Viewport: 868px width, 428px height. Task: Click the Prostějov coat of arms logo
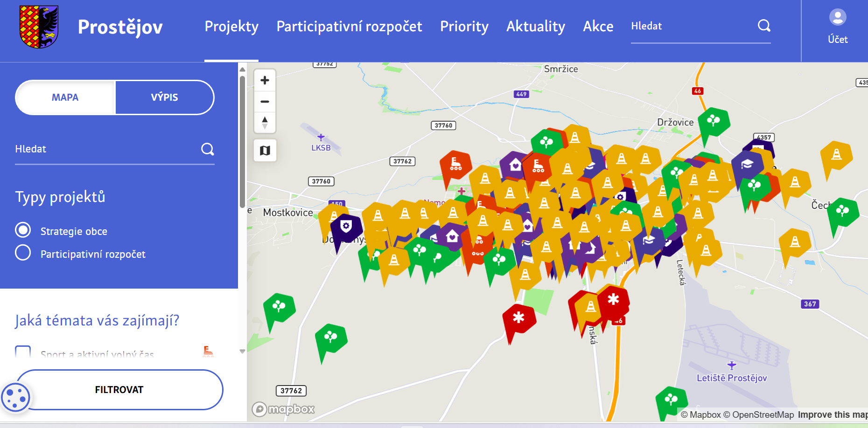pos(39,27)
